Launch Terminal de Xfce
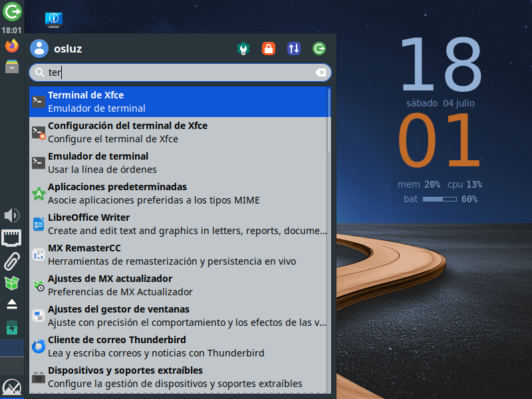This screenshot has height=399, width=532. [x=178, y=102]
